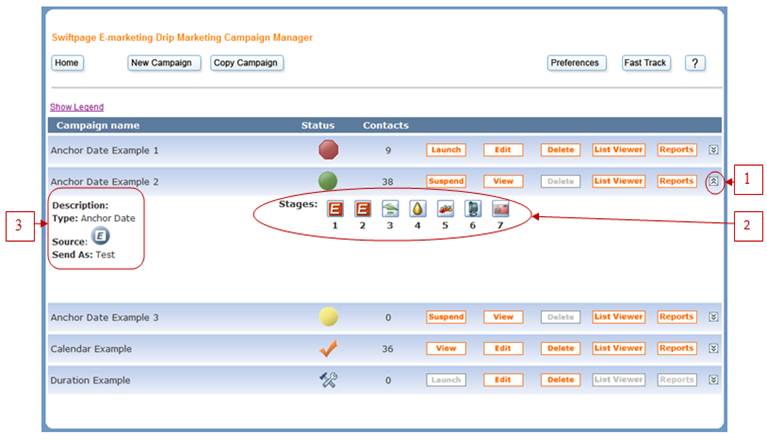Go to Home
The width and height of the screenshot is (767, 440).
(67, 63)
